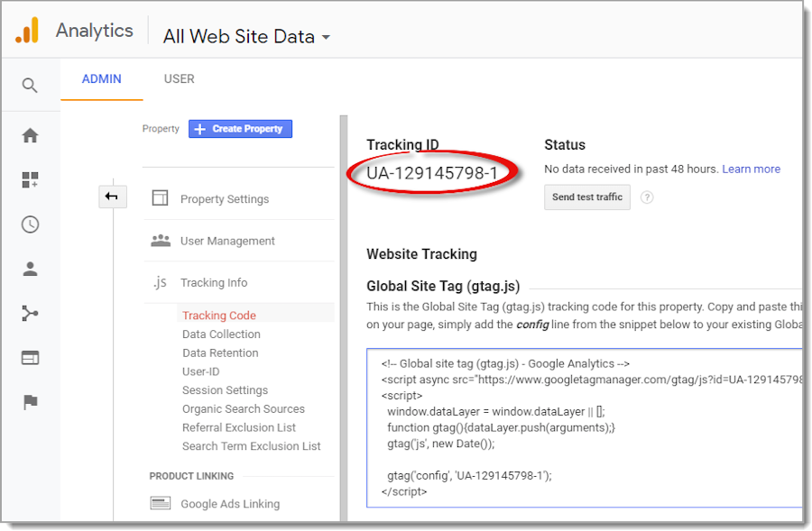Screen dimensions: 812x531
Task: Click the PRODUCT LINKING section label
Action: (x=191, y=476)
